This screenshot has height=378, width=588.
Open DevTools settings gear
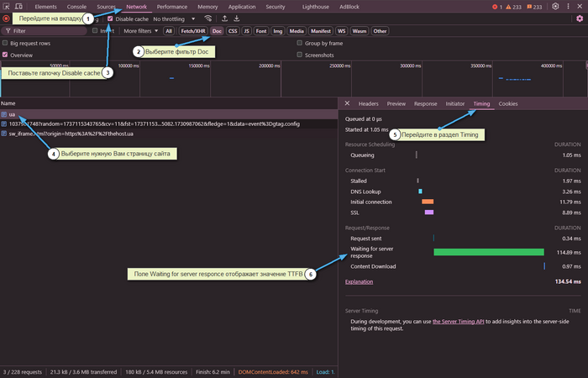[555, 7]
